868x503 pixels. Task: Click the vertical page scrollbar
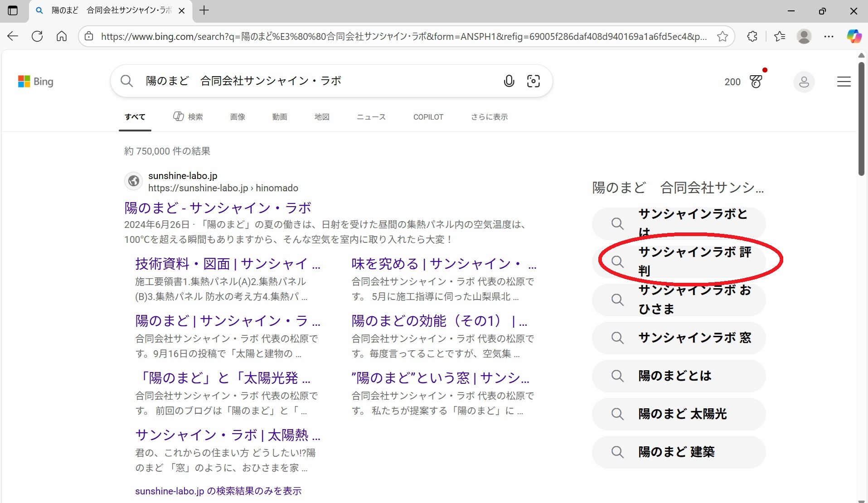click(x=861, y=118)
